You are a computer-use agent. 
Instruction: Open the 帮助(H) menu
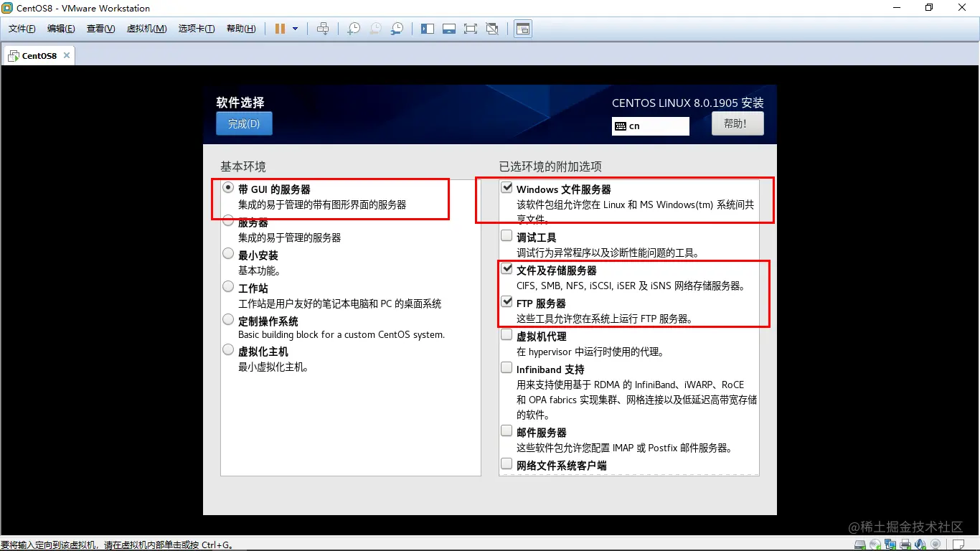coord(241,29)
